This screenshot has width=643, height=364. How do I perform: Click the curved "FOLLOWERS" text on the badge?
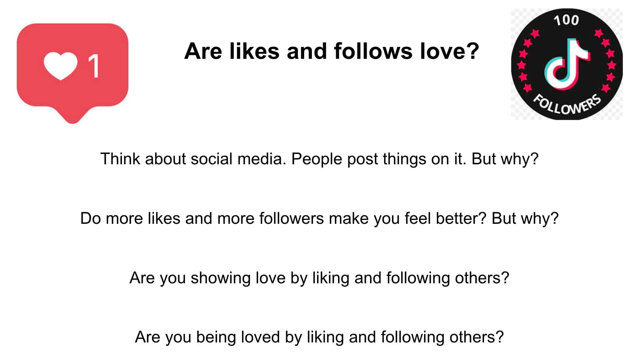coord(567,104)
